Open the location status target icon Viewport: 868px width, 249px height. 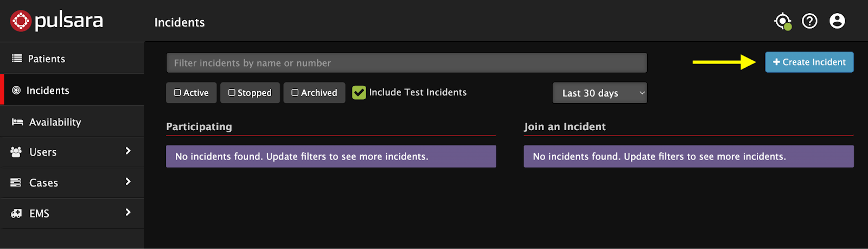pyautogui.click(x=782, y=21)
